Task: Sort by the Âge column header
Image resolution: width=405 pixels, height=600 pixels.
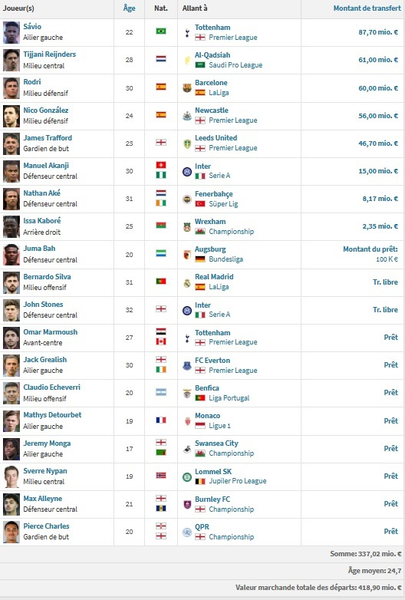Action: point(129,8)
